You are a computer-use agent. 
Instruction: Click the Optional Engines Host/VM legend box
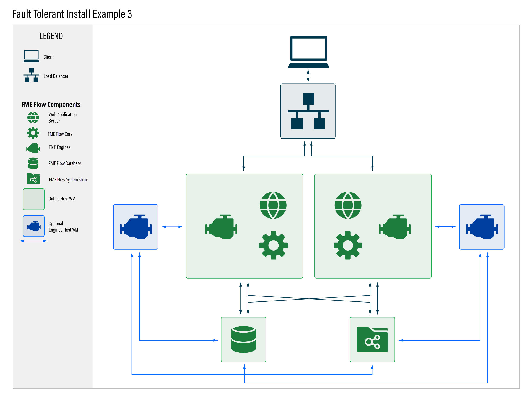34,226
